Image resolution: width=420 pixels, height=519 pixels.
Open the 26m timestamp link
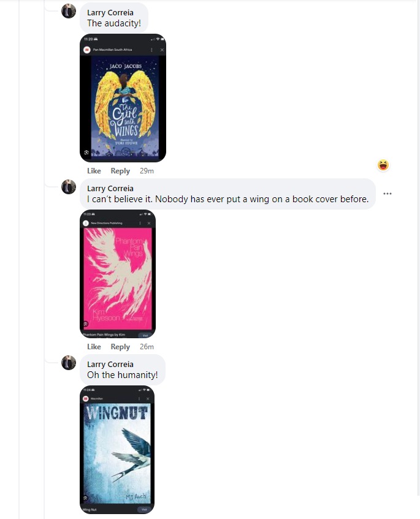coord(147,347)
